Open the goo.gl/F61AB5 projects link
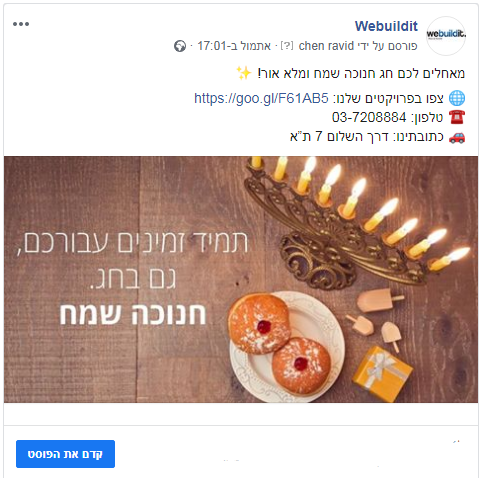 point(261,98)
